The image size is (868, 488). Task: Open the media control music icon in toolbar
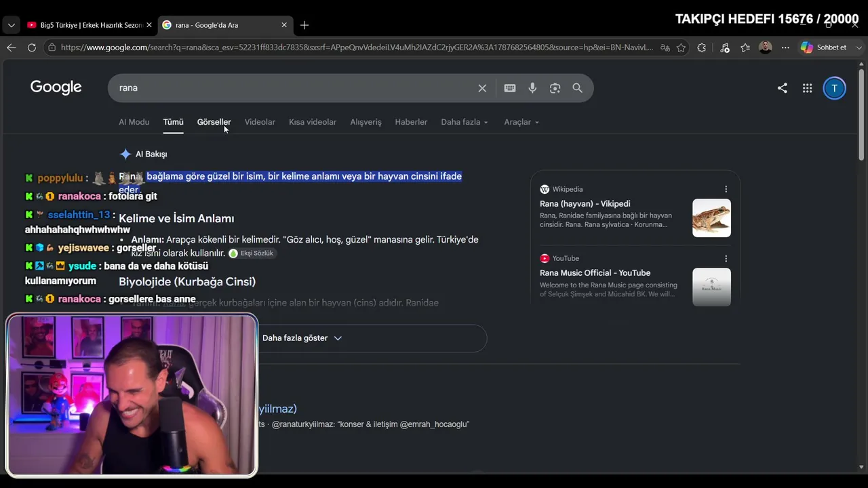724,47
